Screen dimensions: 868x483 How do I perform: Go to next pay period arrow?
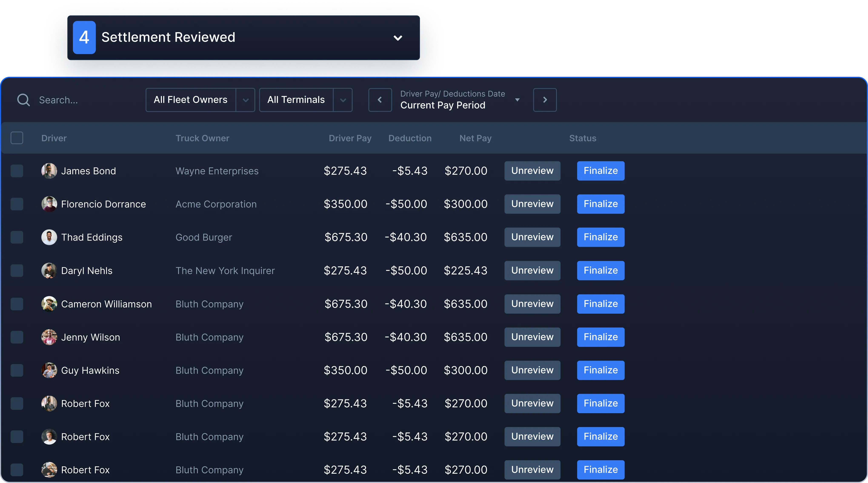[x=545, y=100]
